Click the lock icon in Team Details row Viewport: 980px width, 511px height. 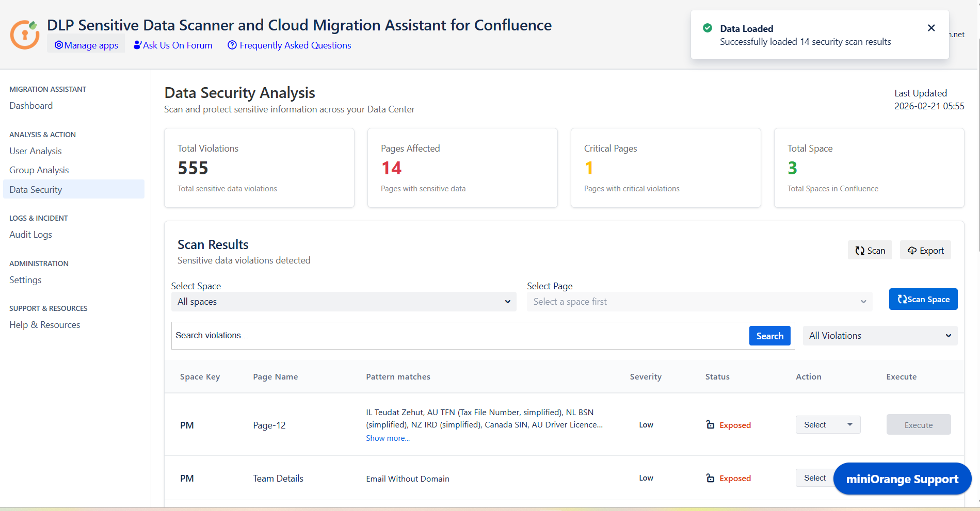pos(710,478)
